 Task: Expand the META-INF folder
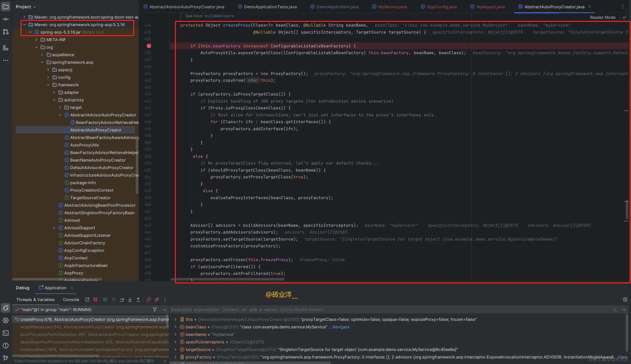point(36,40)
